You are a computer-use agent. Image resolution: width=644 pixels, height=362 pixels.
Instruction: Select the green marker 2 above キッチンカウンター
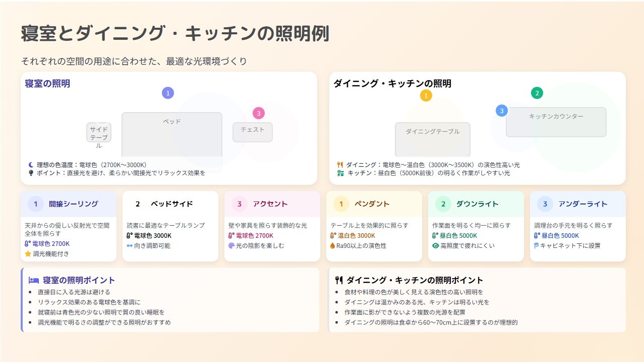(x=537, y=93)
